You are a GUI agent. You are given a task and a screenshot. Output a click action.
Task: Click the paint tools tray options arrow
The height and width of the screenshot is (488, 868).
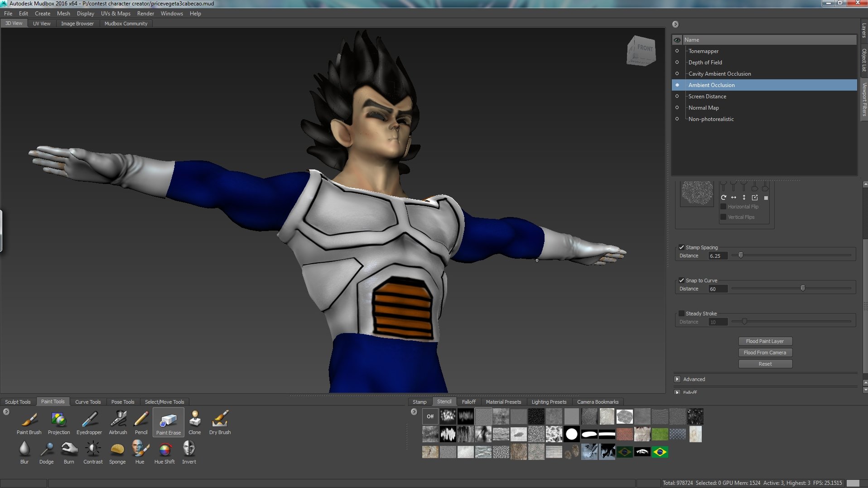[x=6, y=412]
